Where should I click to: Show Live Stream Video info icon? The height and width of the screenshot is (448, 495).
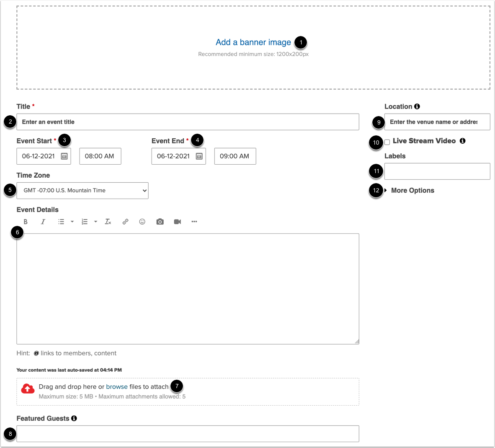462,141
